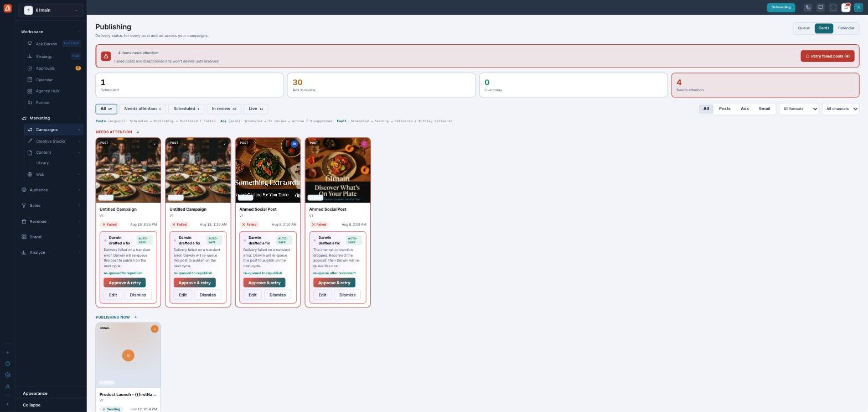Switch view to Queue
Screen dimensions: 868x412
tap(804, 28)
